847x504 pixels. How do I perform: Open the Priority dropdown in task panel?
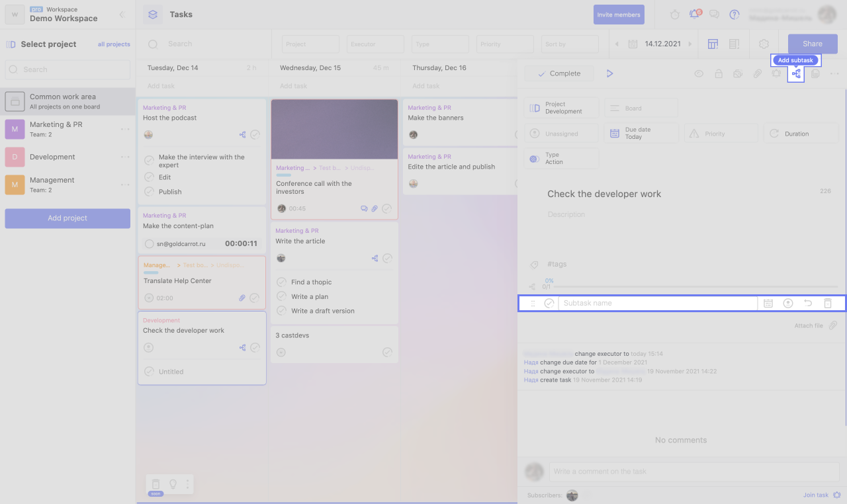pos(721,134)
